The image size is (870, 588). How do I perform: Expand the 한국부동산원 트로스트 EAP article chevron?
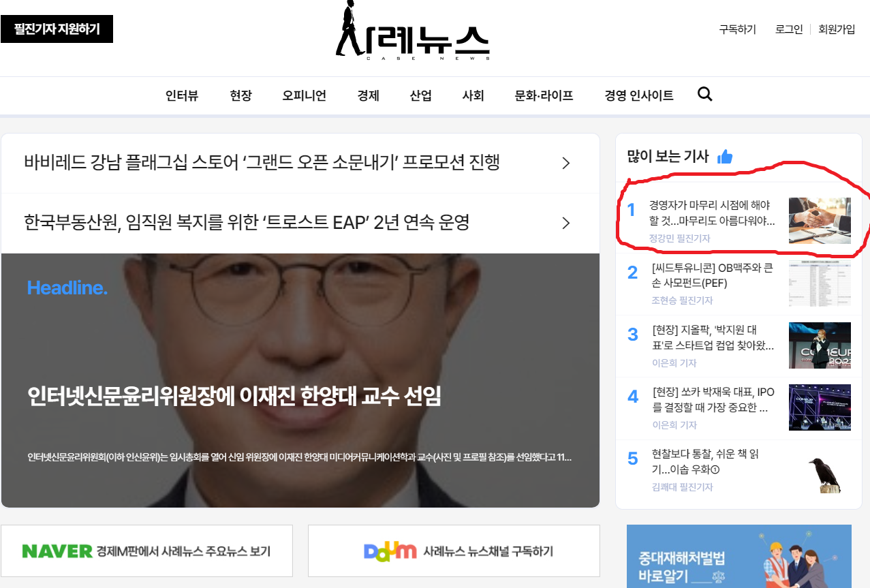click(x=565, y=223)
